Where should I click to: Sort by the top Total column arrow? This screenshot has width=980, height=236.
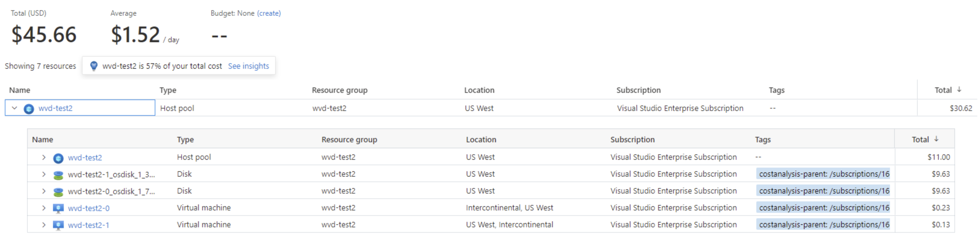click(959, 90)
